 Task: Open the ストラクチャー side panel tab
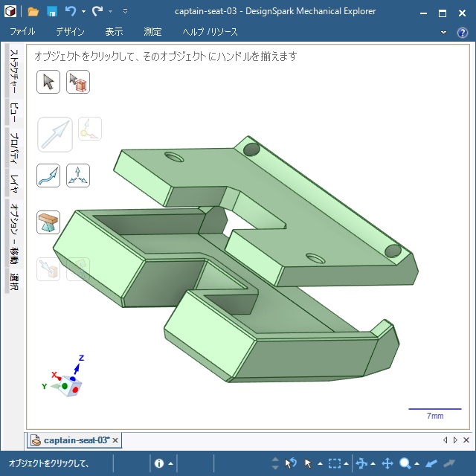coord(14,71)
